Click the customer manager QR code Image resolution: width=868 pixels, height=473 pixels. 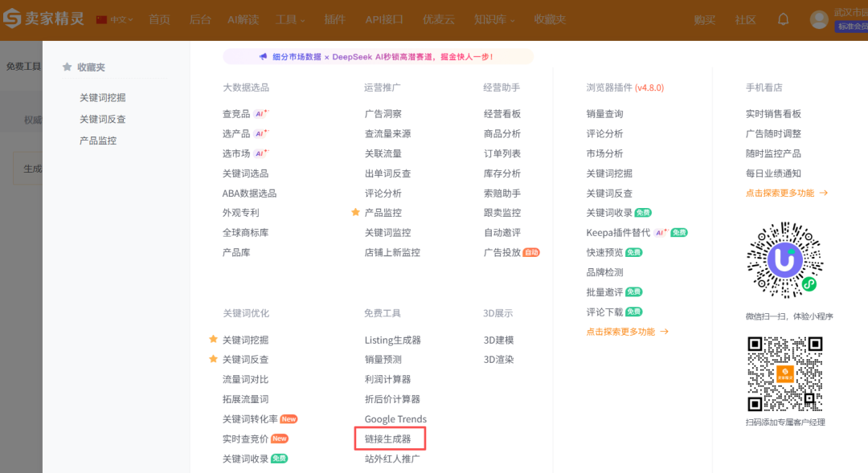(x=784, y=372)
